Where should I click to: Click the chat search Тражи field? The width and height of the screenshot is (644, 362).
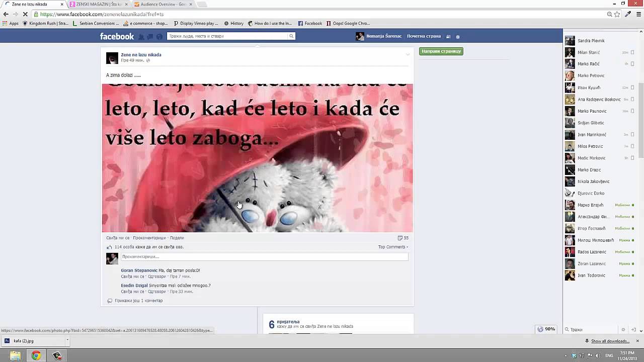point(592,330)
